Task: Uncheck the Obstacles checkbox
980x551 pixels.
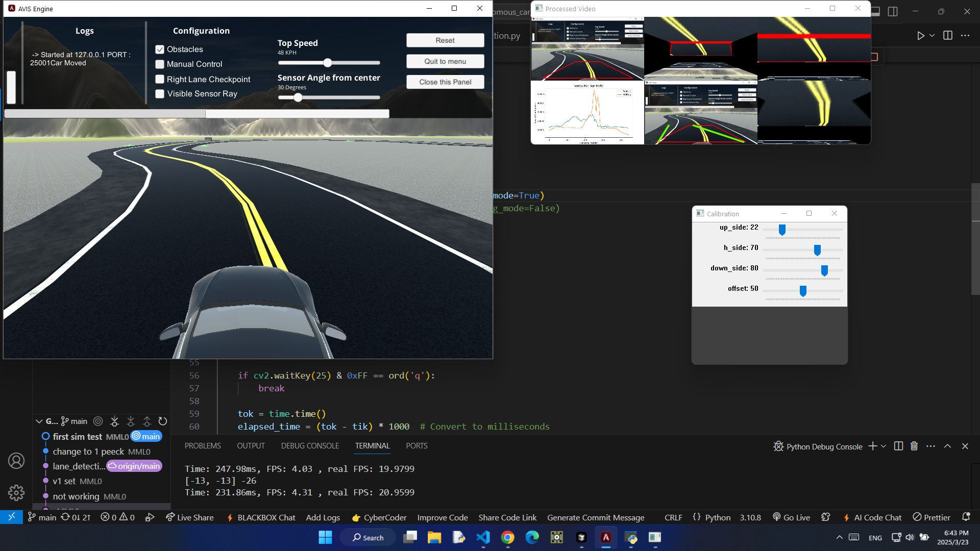Action: pyautogui.click(x=160, y=49)
